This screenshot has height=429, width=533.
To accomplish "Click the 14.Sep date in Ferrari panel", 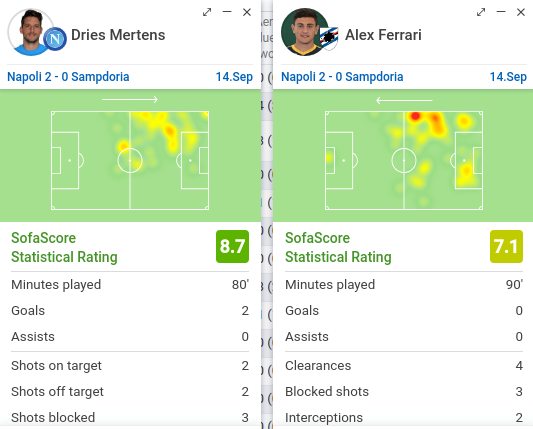I will [x=508, y=77].
